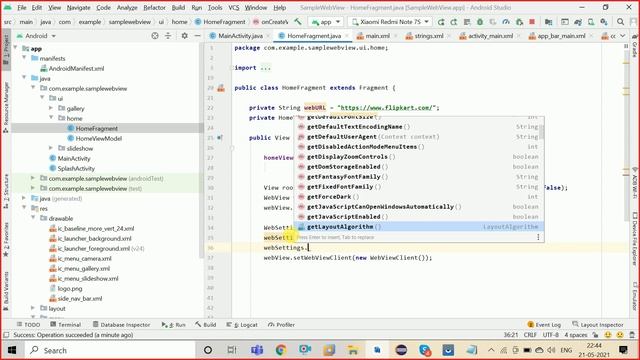Select HomeViewModel in project tree
Image resolution: width=640 pixels, height=360 pixels.
98,138
